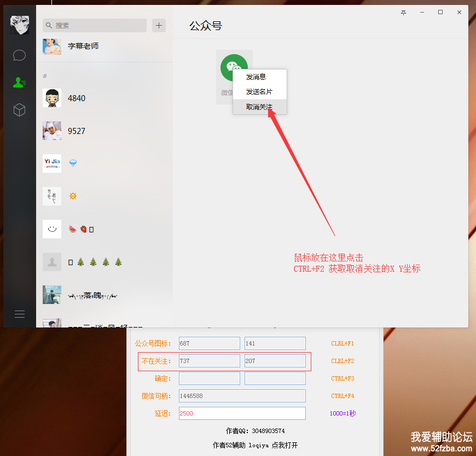
Task: Click the profile avatar at top left
Action: 20,25
